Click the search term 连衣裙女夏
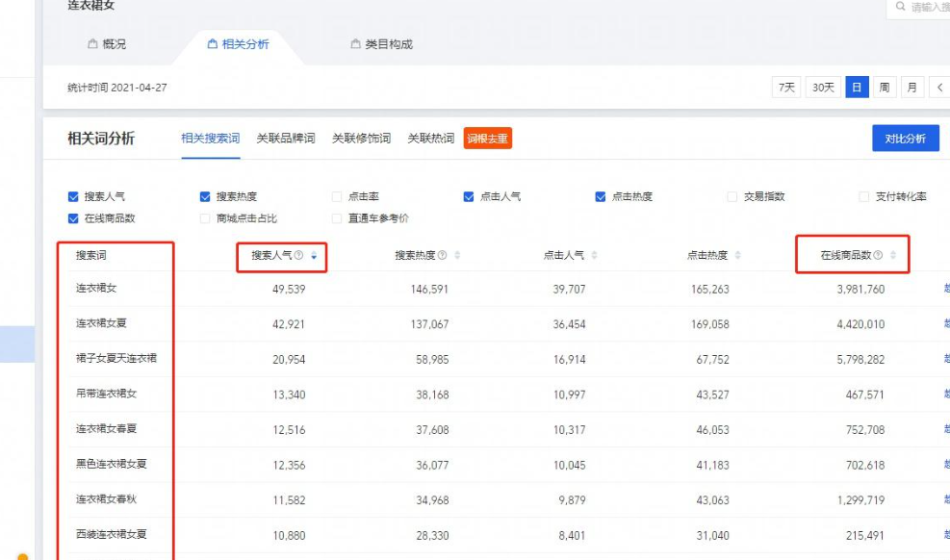 [101, 323]
